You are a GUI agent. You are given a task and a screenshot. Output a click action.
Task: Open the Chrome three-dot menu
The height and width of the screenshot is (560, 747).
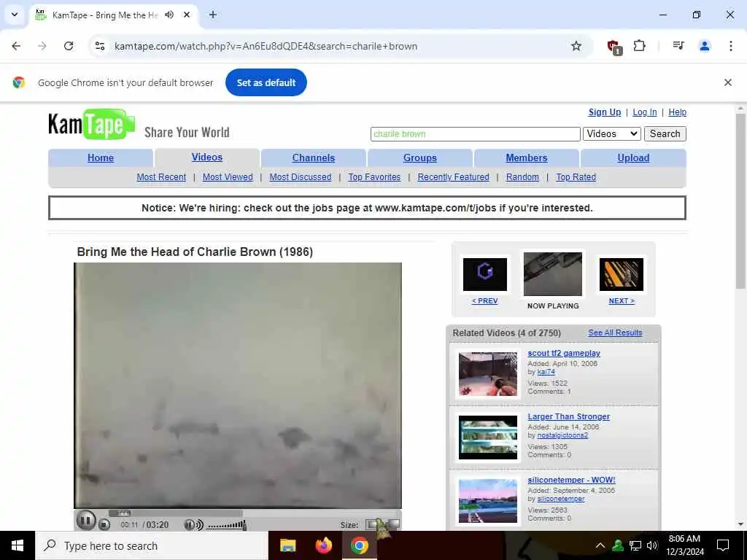pyautogui.click(x=730, y=46)
